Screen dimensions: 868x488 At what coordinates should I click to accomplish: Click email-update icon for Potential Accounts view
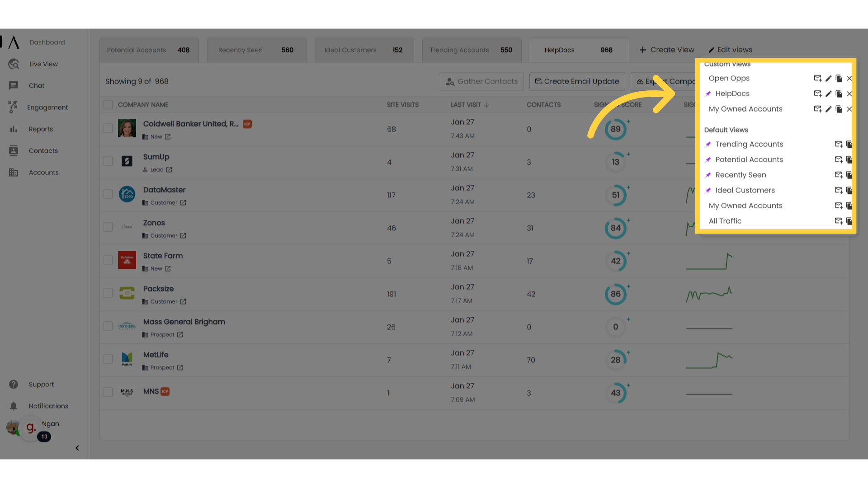pyautogui.click(x=839, y=160)
